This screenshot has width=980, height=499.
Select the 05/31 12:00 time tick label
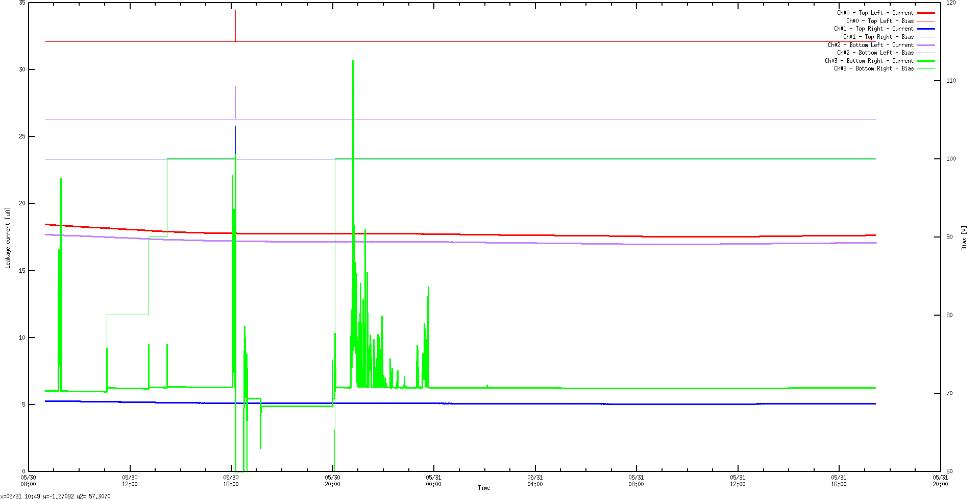click(737, 481)
